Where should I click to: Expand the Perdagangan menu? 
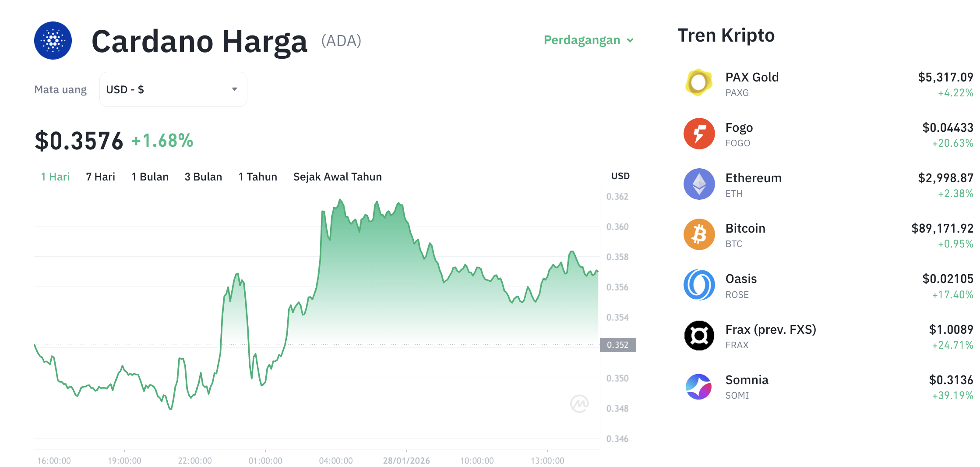point(587,40)
